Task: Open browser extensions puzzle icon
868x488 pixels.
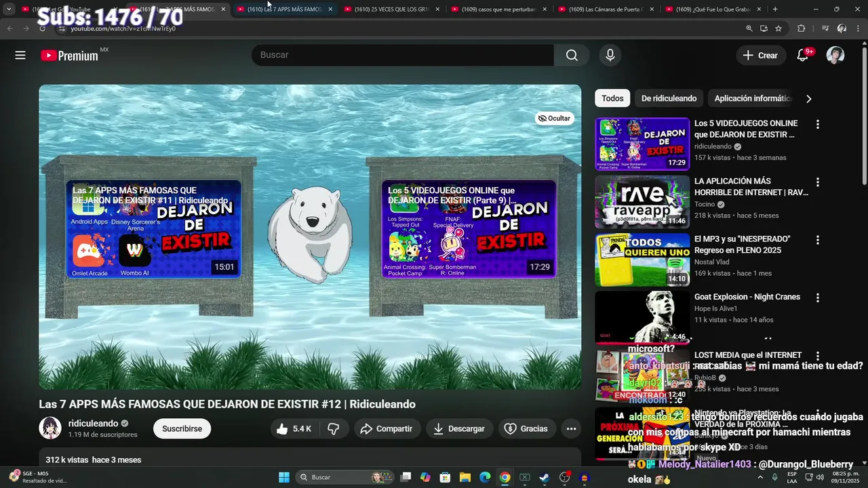Action: coord(801,28)
